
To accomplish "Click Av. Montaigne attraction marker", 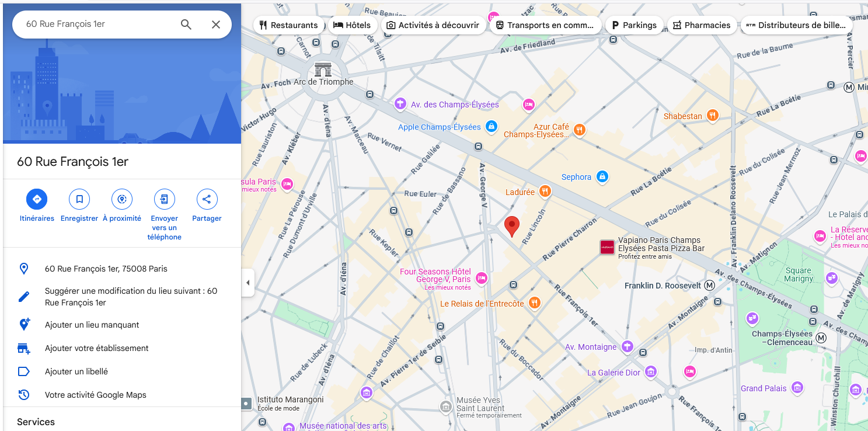I will click(x=628, y=346).
